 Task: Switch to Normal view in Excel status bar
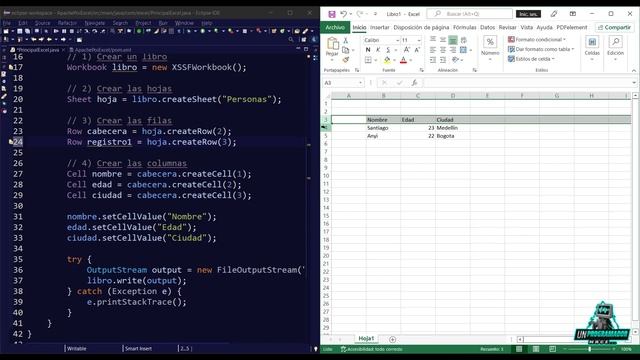[519, 349]
